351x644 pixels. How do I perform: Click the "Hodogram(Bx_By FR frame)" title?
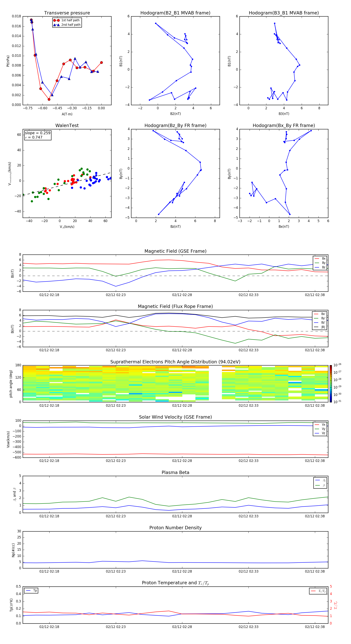click(x=284, y=125)
